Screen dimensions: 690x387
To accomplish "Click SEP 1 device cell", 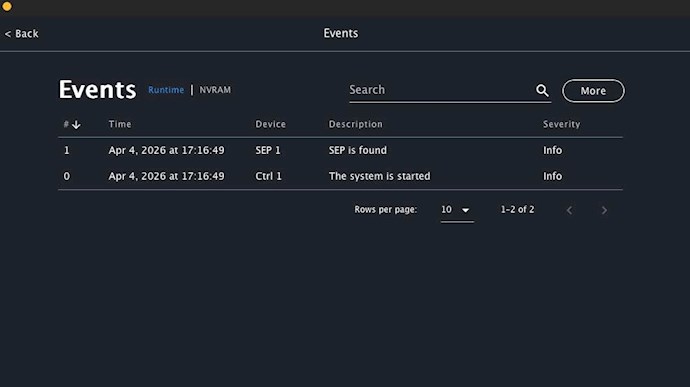I will point(268,151).
